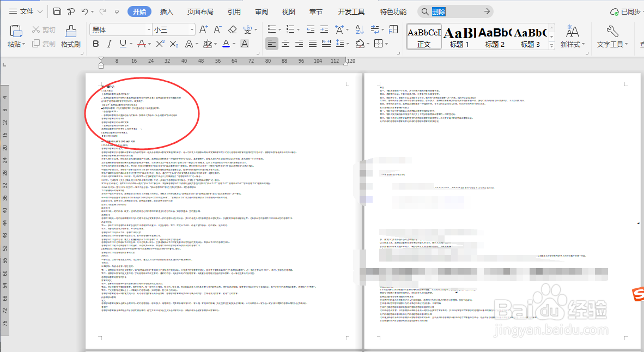Open the Text Tools wrench icon
Image resolution: width=644 pixels, height=352 pixels.
(x=612, y=31)
